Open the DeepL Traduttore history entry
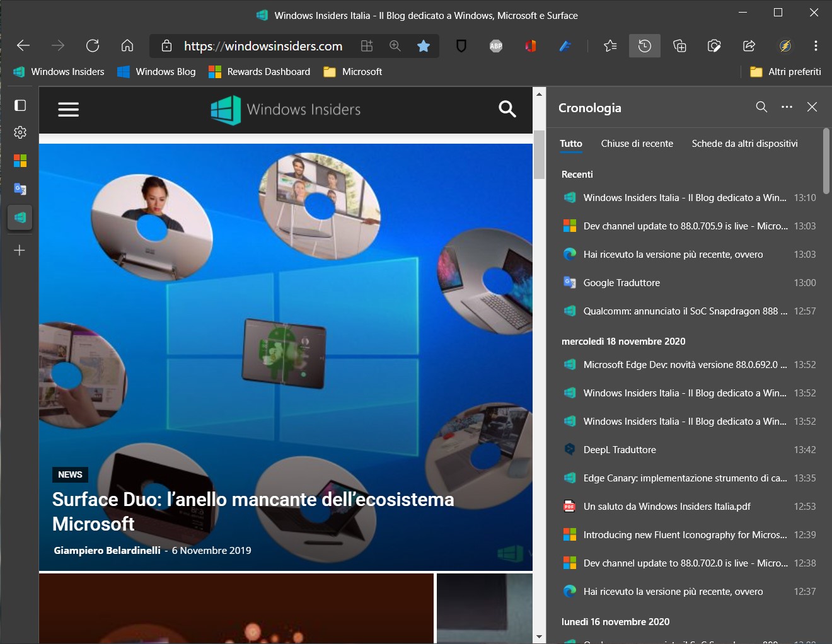This screenshot has height=644, width=832. coord(688,450)
